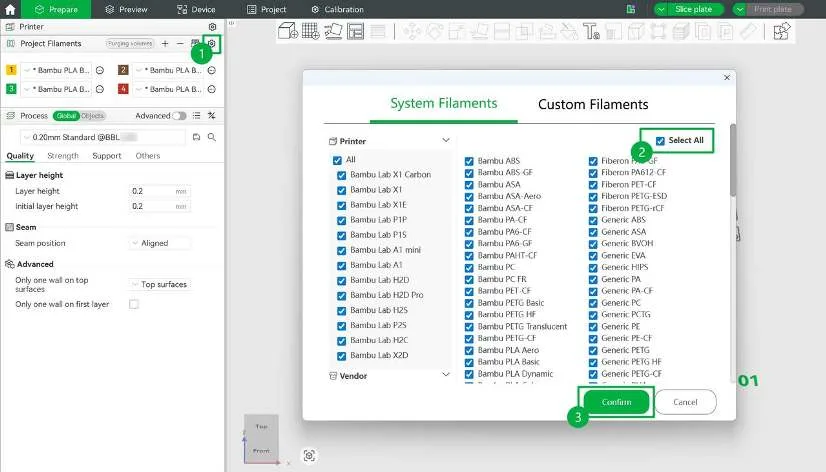Switch to System Filaments tab
The width and height of the screenshot is (826, 472).
[444, 103]
